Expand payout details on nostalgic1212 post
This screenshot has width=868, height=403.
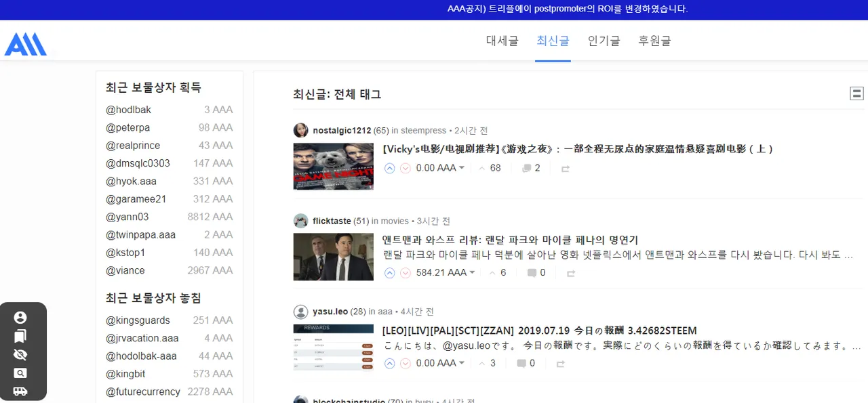click(x=462, y=168)
